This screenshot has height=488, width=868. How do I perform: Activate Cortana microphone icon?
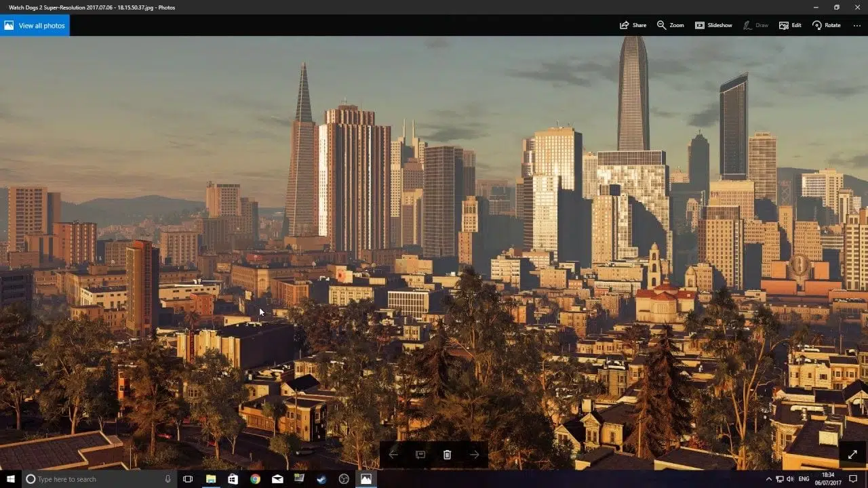tap(167, 479)
